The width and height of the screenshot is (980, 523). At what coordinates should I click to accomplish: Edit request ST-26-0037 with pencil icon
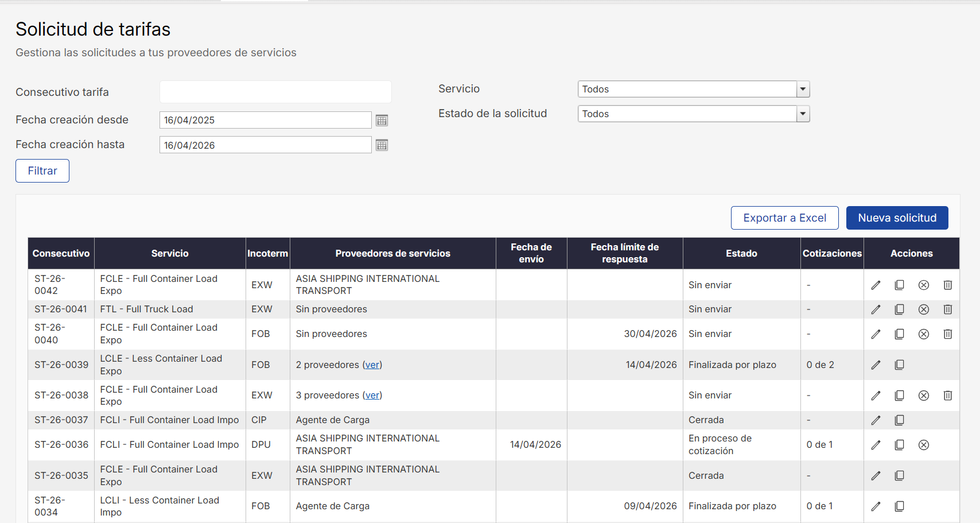[x=876, y=420]
